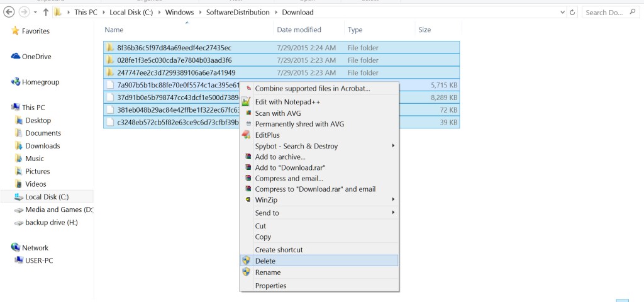Choose Add to archive...
644x302 pixels.
click(x=319, y=157)
